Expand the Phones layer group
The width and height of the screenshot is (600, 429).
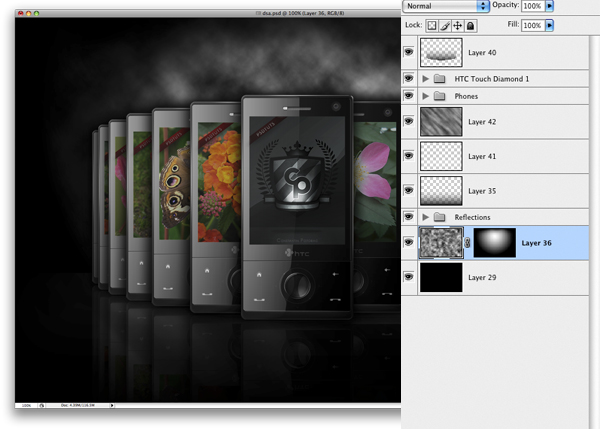pos(425,96)
